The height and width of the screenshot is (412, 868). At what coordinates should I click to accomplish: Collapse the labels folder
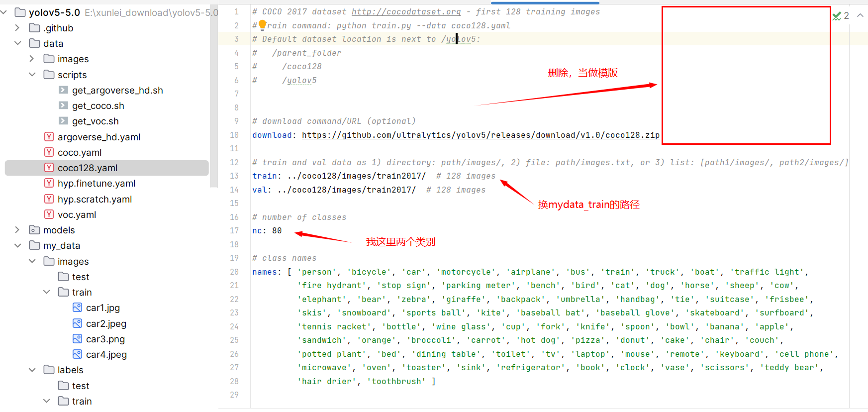coord(32,370)
